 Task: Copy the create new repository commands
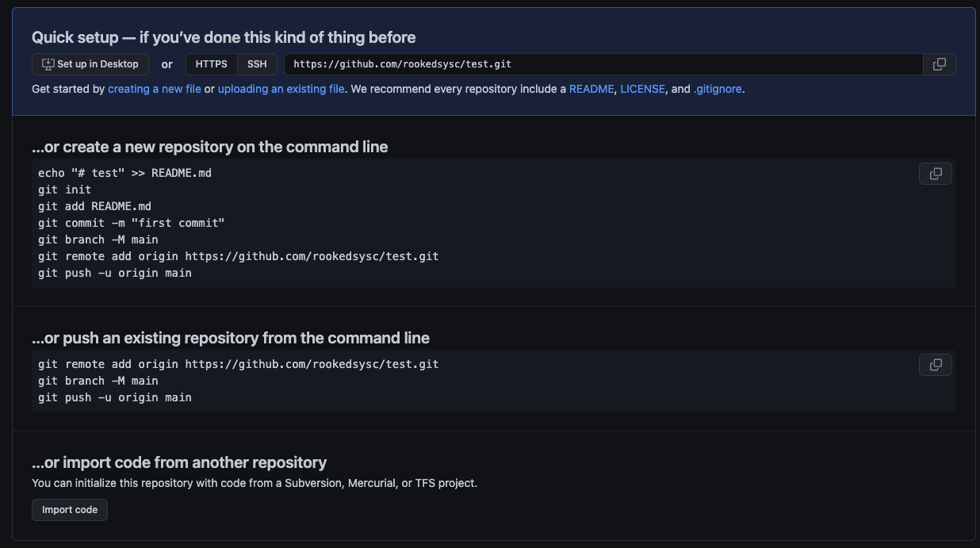point(935,174)
